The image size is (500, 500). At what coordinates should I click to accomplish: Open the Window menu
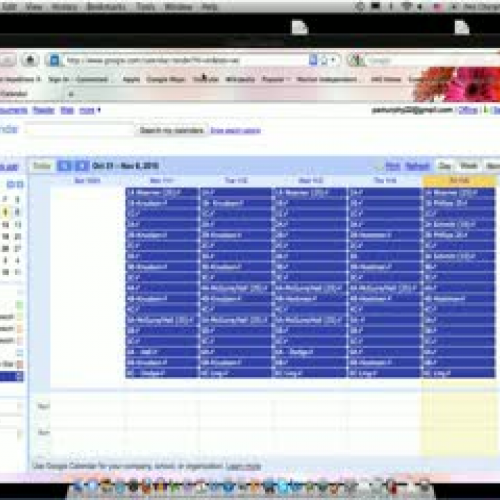tap(178, 7)
